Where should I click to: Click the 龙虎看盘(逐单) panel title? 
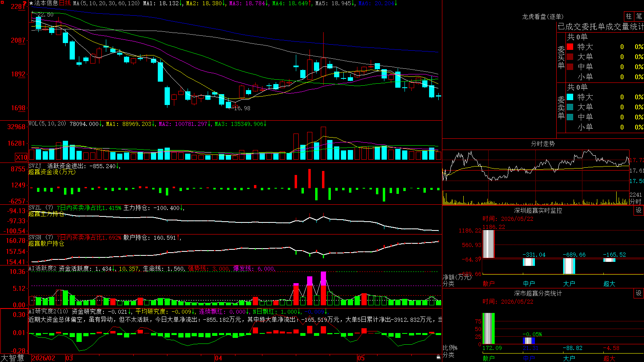543,16
